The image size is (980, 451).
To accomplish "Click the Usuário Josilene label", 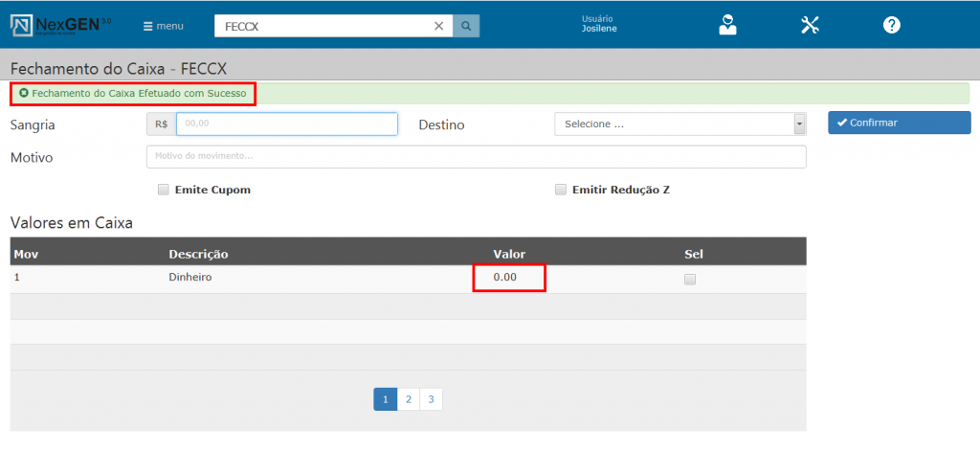I will click(599, 24).
